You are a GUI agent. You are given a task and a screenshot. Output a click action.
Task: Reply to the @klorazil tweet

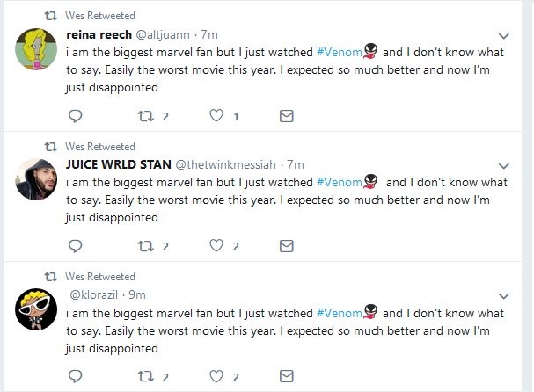(x=76, y=376)
